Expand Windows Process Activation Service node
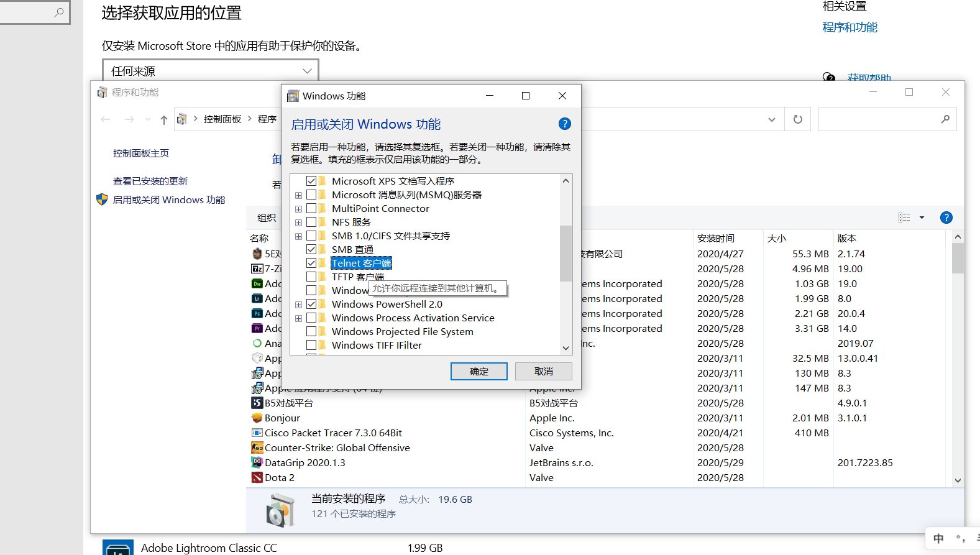The width and height of the screenshot is (980, 555). pyautogui.click(x=298, y=318)
